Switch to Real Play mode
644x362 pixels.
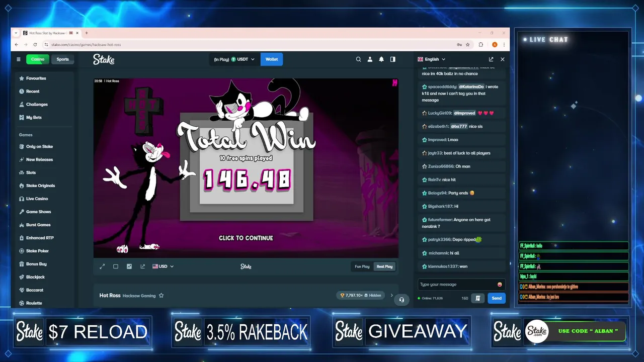click(x=384, y=266)
